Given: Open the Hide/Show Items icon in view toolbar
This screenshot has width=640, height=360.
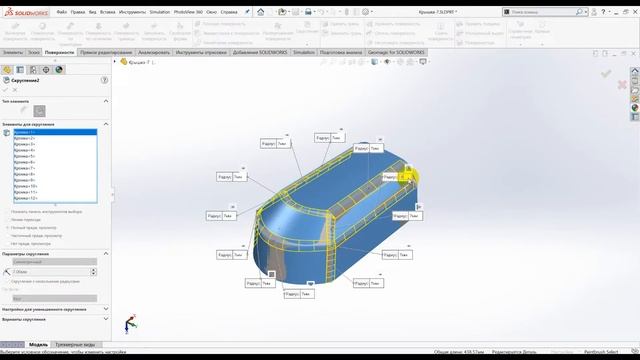Looking at the screenshot, I should pos(387,62).
